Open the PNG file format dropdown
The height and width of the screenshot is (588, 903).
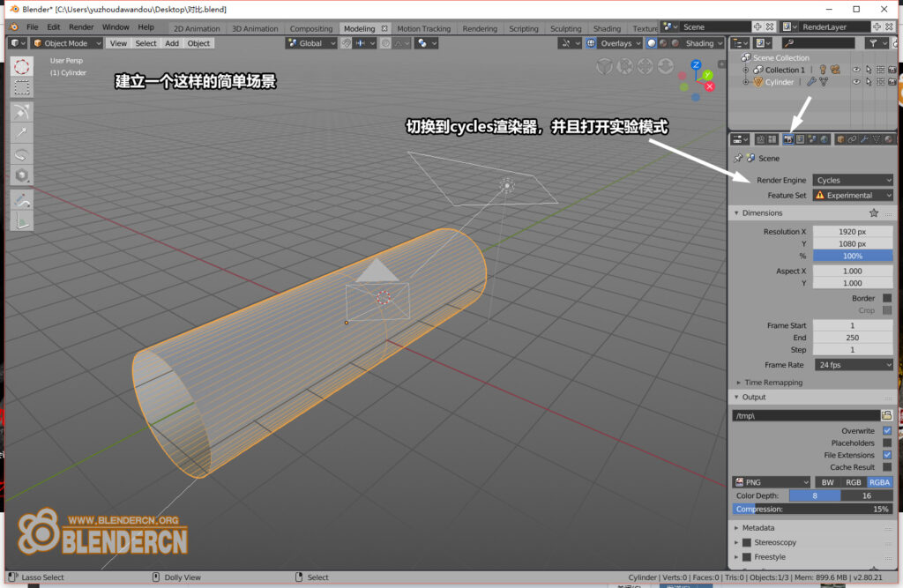(x=769, y=481)
